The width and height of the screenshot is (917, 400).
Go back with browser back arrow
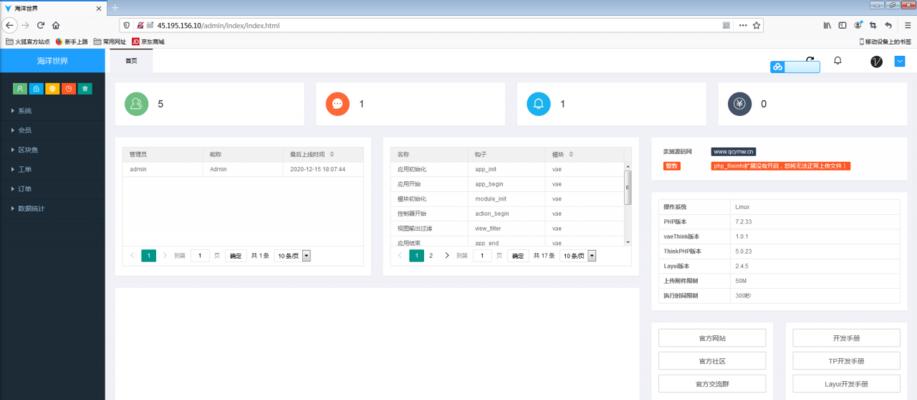click(x=9, y=25)
